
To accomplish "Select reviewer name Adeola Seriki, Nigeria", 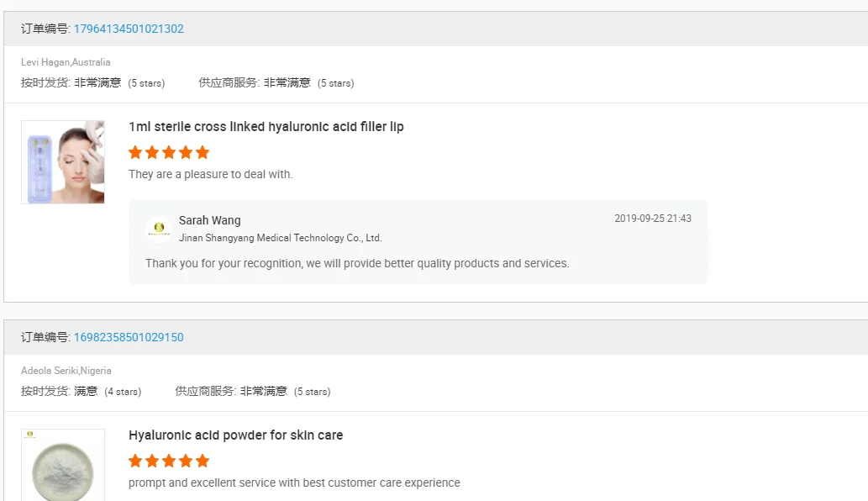I will coord(66,371).
